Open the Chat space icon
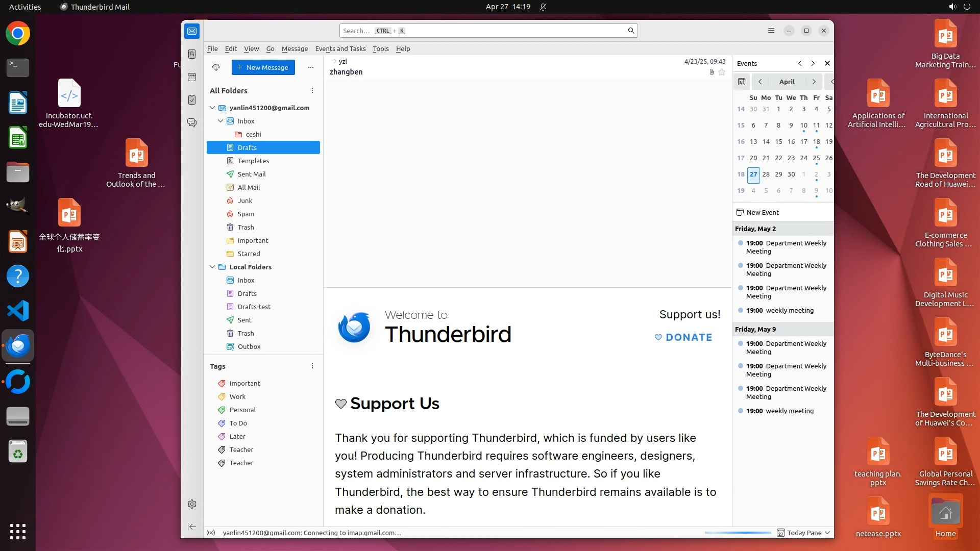The width and height of the screenshot is (980, 551). coord(192,123)
